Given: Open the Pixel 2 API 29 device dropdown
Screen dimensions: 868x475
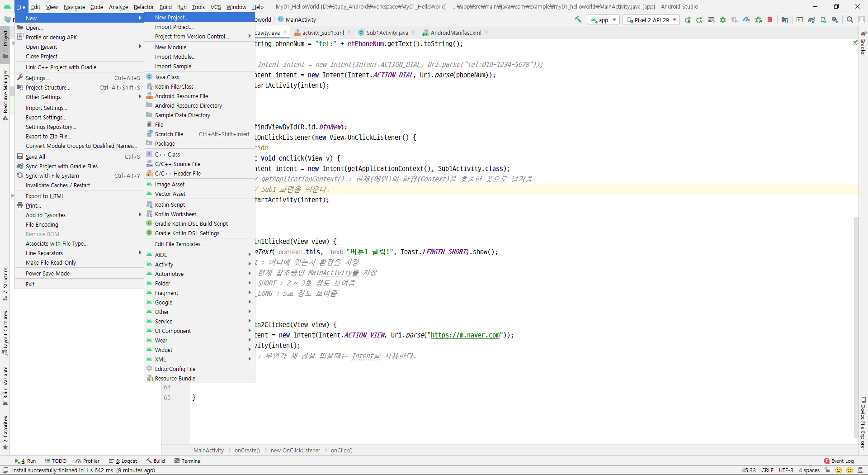Looking at the screenshot, I should point(651,20).
